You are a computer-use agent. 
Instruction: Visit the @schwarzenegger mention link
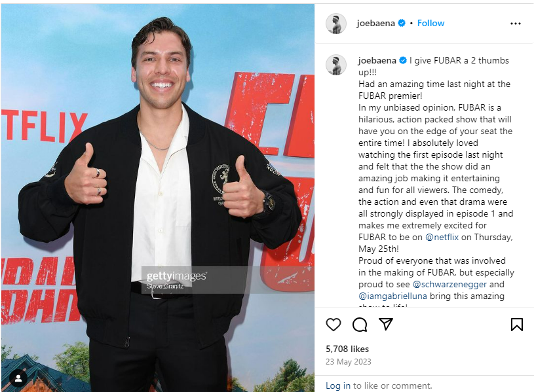(449, 284)
